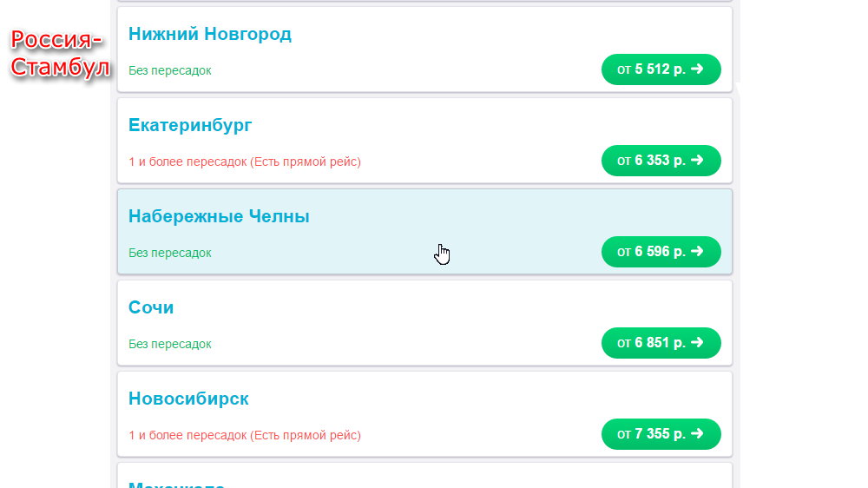Click the 'от 6 596 р.' price button

[x=661, y=252]
